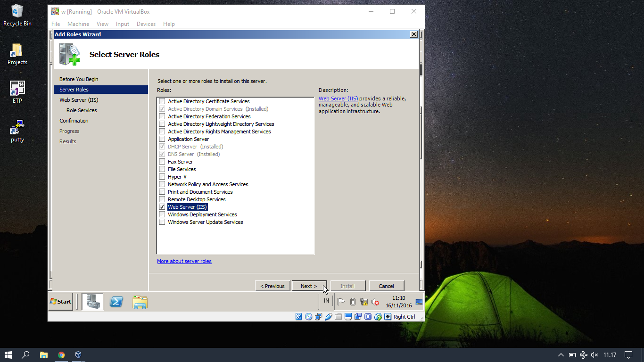Click the VirtualBox keyboard capture indicator

(388, 317)
